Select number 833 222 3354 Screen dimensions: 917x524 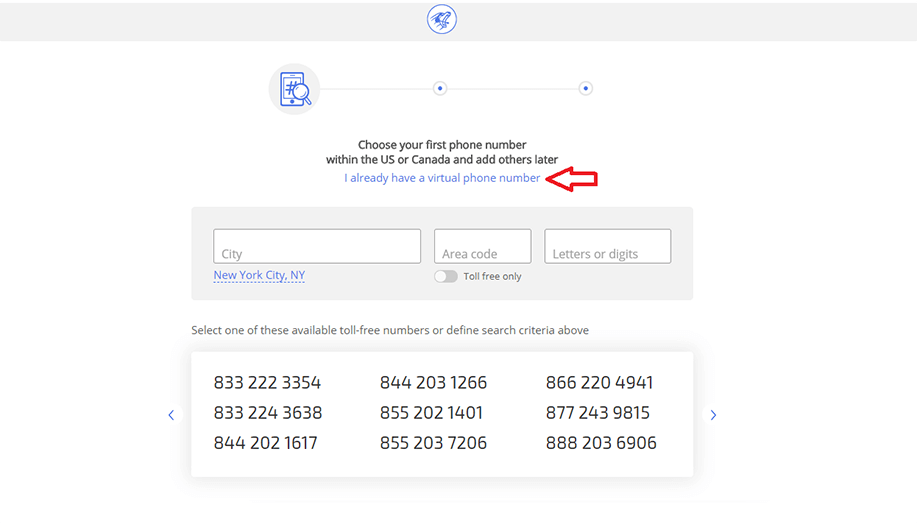click(x=267, y=382)
